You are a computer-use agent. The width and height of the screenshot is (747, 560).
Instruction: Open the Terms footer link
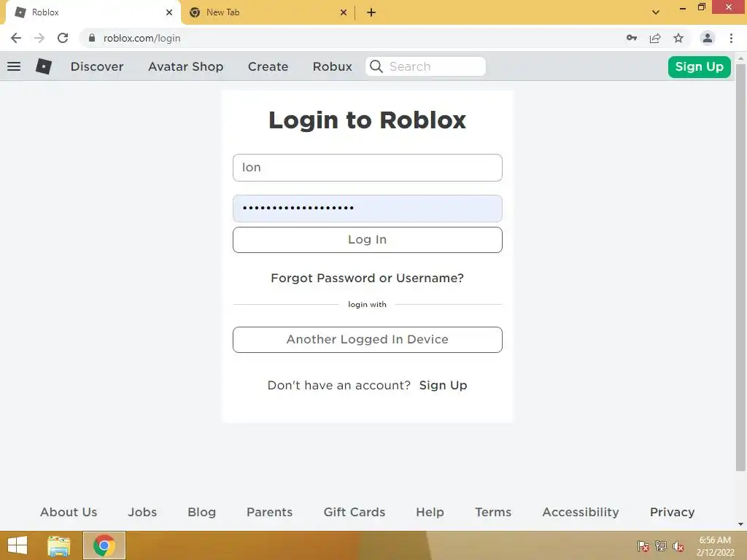[x=493, y=512]
